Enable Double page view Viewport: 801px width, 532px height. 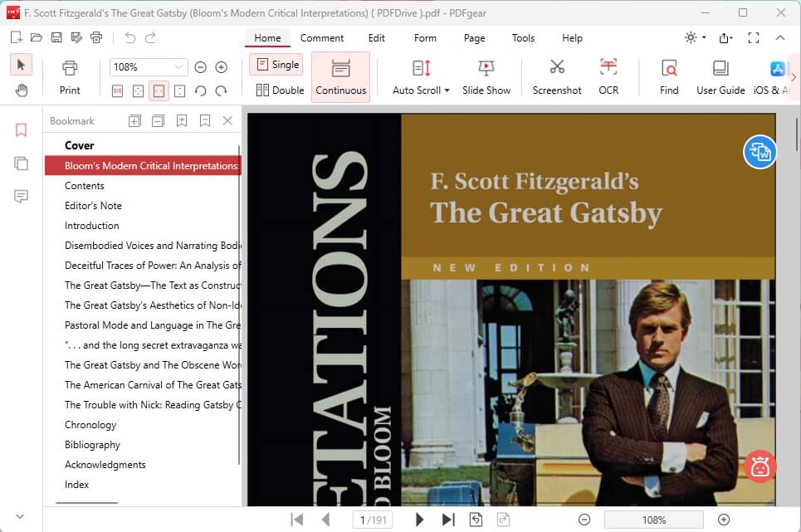(280, 90)
